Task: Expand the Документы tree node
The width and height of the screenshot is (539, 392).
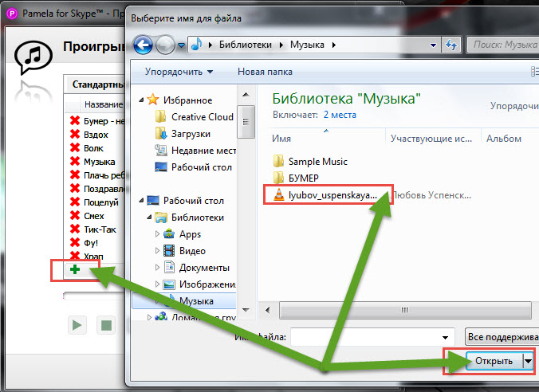Action: [x=157, y=267]
